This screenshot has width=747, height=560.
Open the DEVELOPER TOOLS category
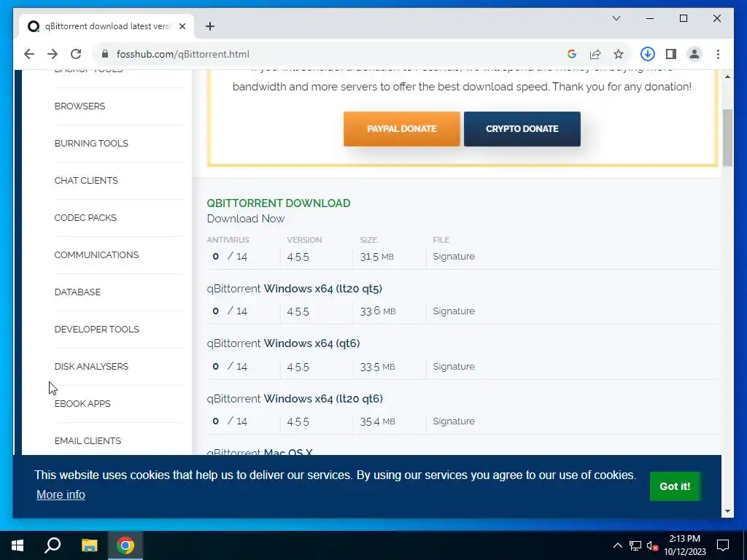pos(97,329)
